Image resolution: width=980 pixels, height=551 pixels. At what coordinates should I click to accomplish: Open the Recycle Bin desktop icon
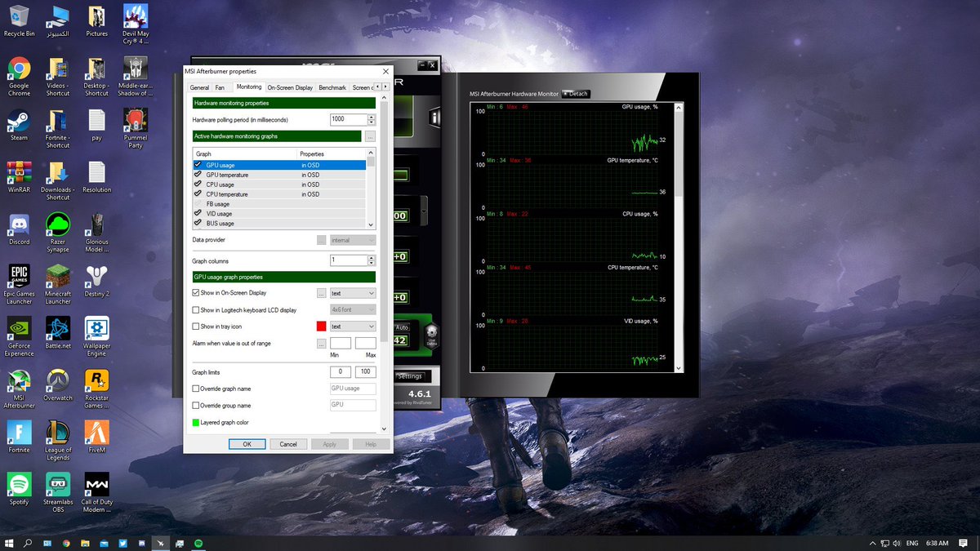coord(19,22)
